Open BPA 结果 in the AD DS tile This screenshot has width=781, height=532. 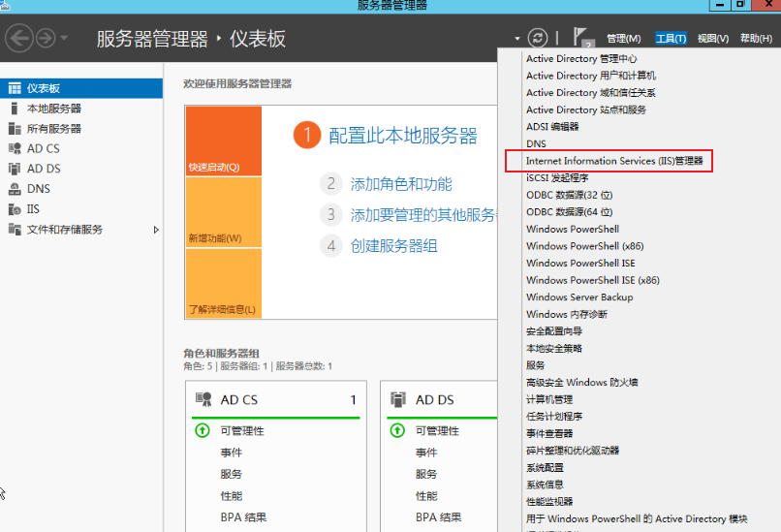point(438,517)
